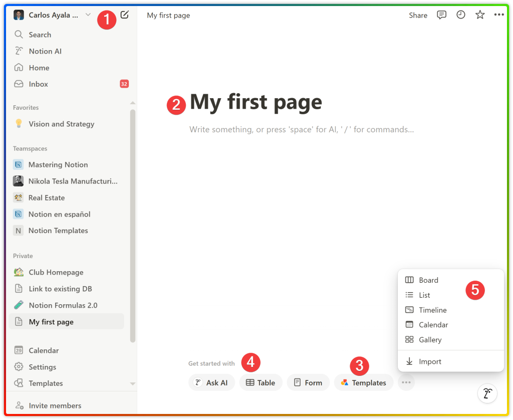Click the Nikola Tesla portrait icon

pyautogui.click(x=19, y=181)
